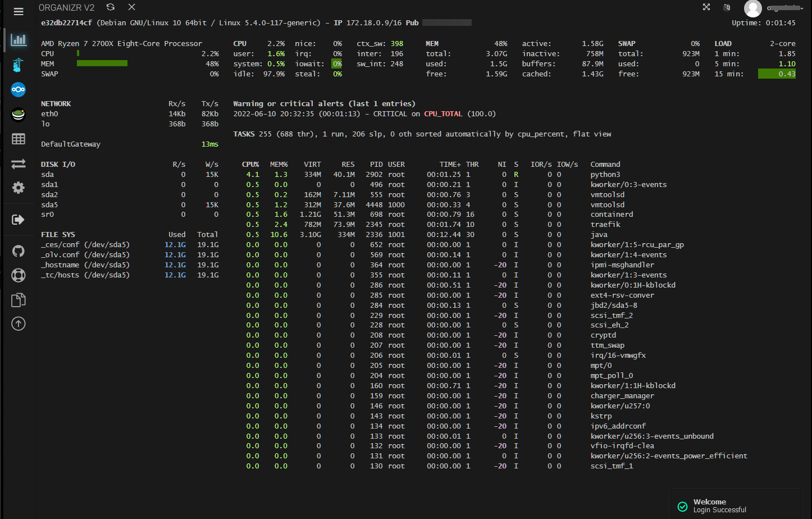The image size is (812, 519).
Task: Click the sign-out arrow icon
Action: click(18, 219)
